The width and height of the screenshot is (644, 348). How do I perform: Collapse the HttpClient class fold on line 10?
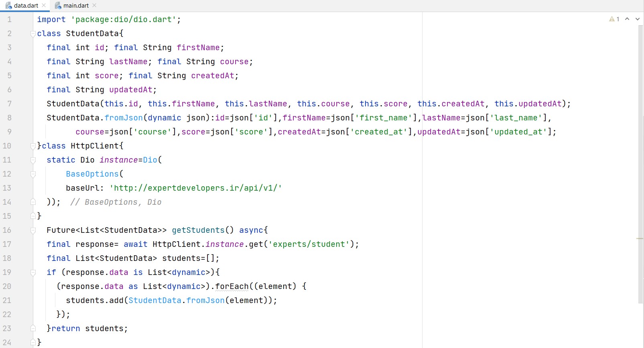pos(33,147)
